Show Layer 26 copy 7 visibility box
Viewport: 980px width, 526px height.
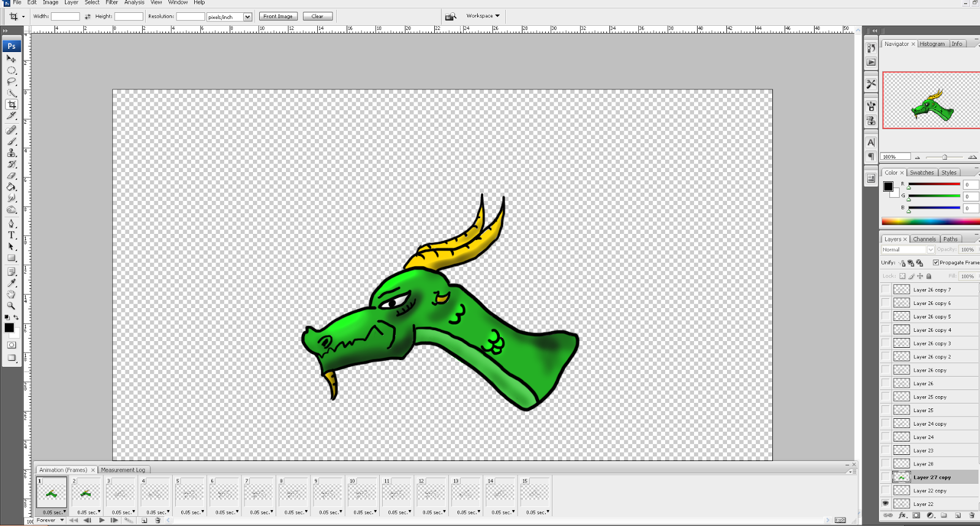(885, 289)
